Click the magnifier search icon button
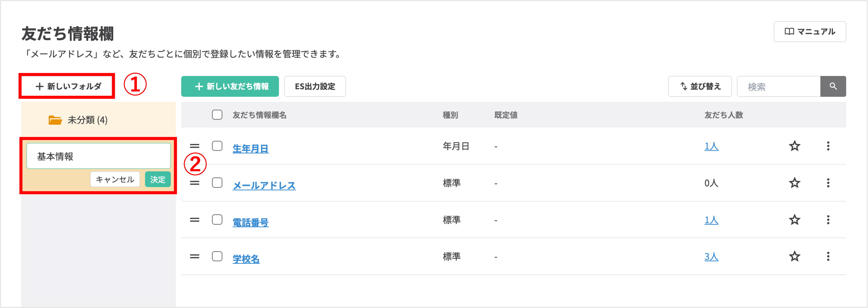This screenshot has height=308, width=868. coord(833,86)
